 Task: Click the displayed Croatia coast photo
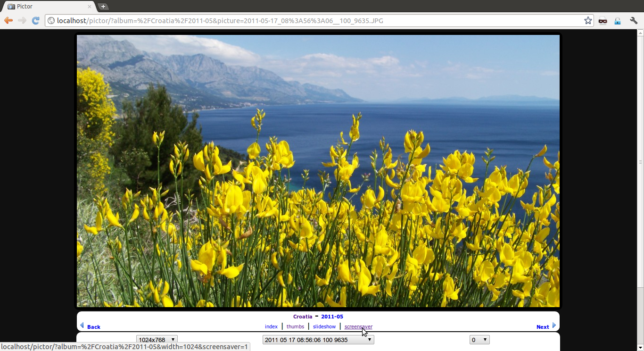[x=318, y=171]
